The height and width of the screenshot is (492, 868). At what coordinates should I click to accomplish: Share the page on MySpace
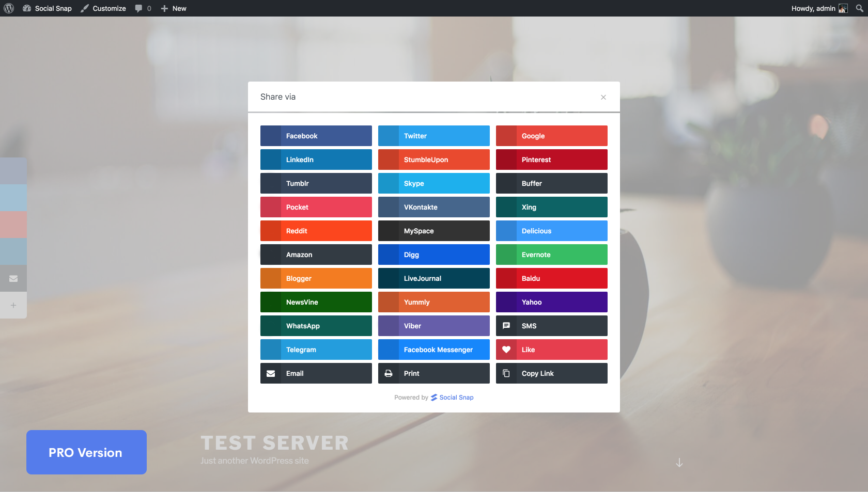pos(434,231)
